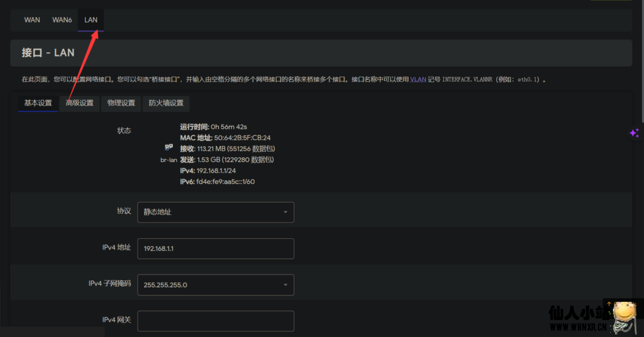Click the 发送 1.53 GB statistic
The image size is (644, 337).
coord(226,160)
